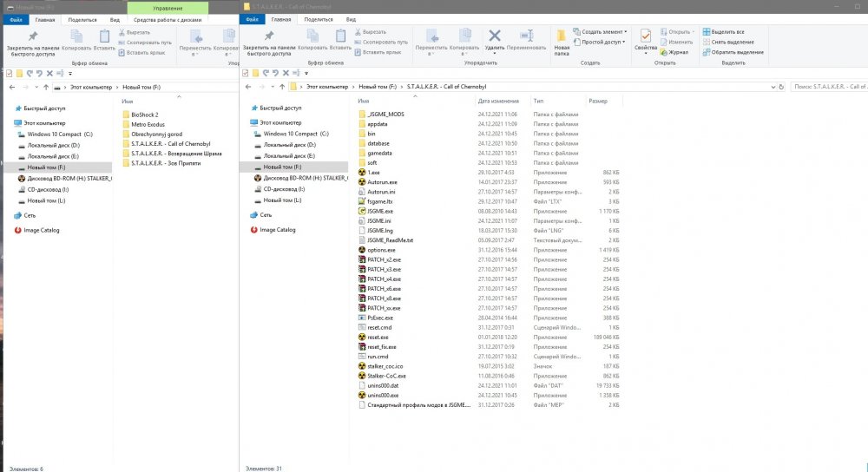The height and width of the screenshot is (472, 868).
Task: Click Rename (Переименовать) in right window ribbon
Action: click(526, 40)
